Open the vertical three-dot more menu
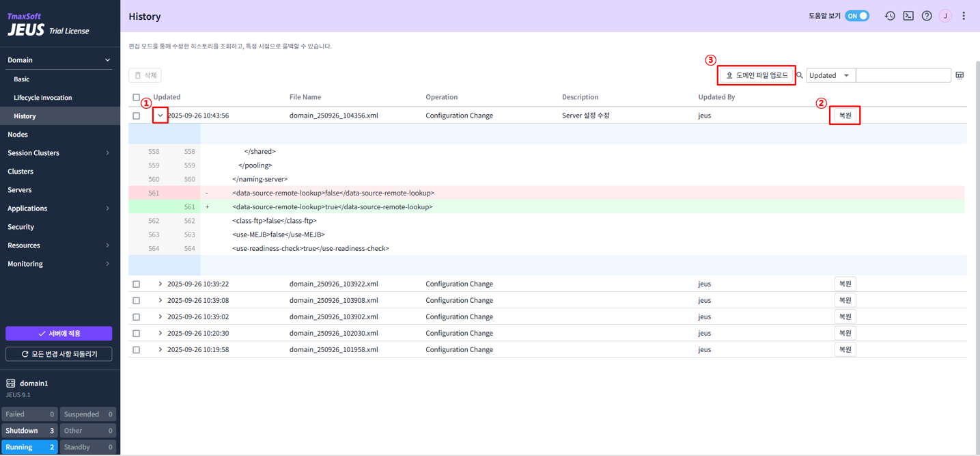The height and width of the screenshot is (456, 980). click(964, 16)
